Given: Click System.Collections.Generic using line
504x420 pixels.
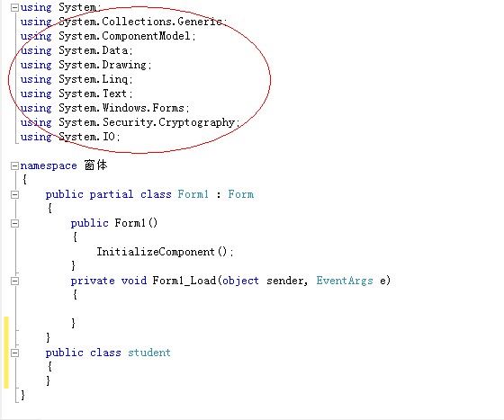Looking at the screenshot, I should pos(124,22).
